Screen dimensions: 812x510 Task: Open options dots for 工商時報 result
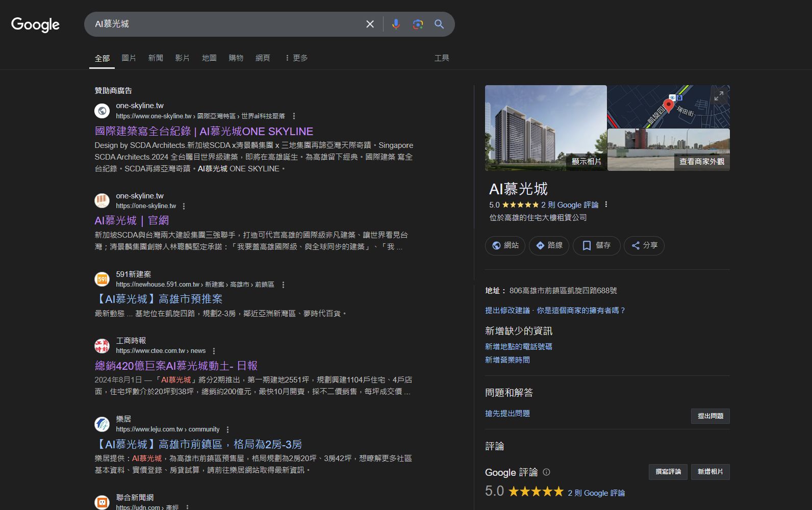click(x=214, y=351)
